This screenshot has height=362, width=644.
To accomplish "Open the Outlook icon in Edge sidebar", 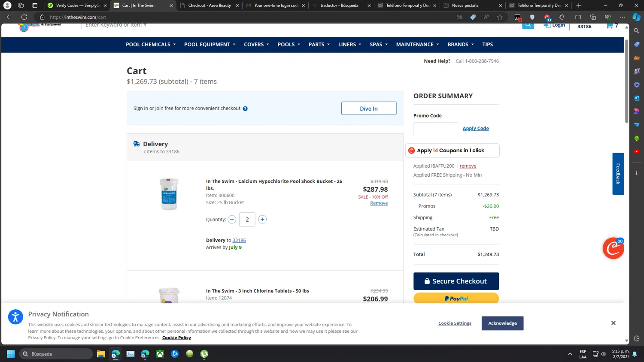I will click(637, 98).
